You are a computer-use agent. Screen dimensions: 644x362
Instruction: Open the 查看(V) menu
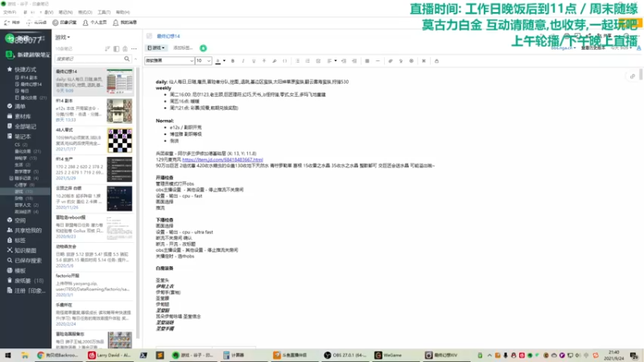coord(49,12)
